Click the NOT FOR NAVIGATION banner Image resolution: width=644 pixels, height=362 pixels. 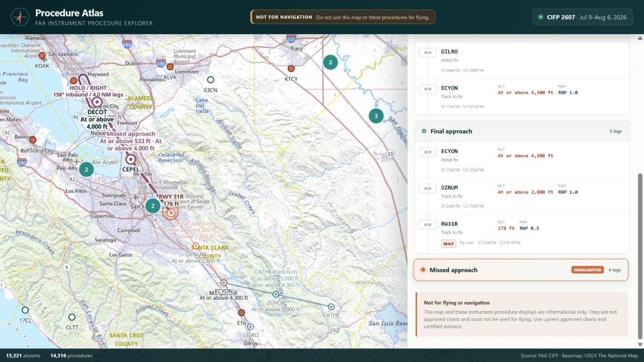coord(343,17)
